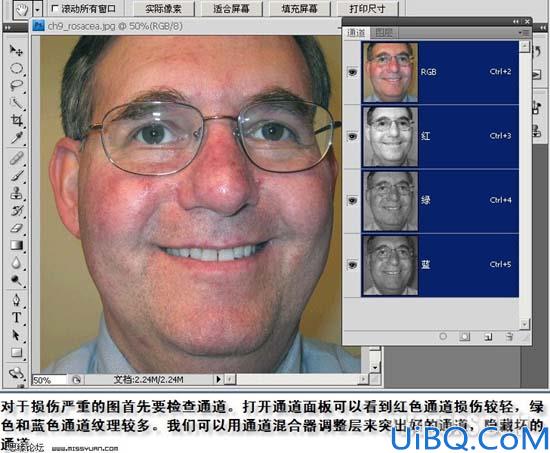The height and width of the screenshot is (453, 550).
Task: Select the Eyedropper tool
Action: [16, 138]
